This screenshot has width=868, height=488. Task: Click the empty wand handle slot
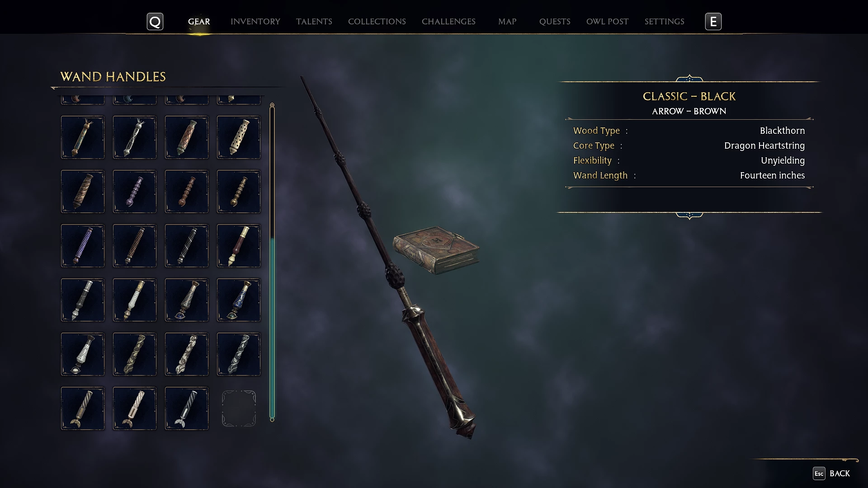239,408
